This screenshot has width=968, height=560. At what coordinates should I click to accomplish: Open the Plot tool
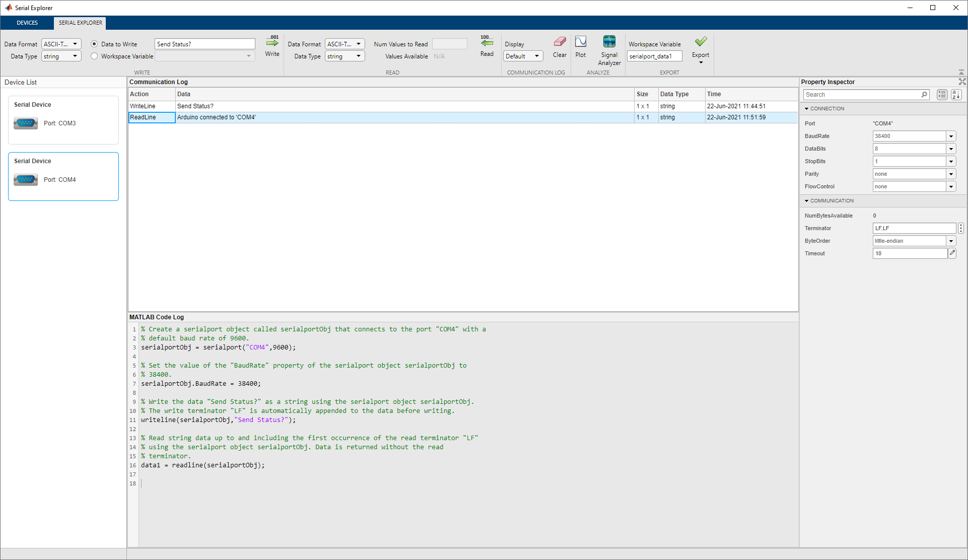coord(580,42)
